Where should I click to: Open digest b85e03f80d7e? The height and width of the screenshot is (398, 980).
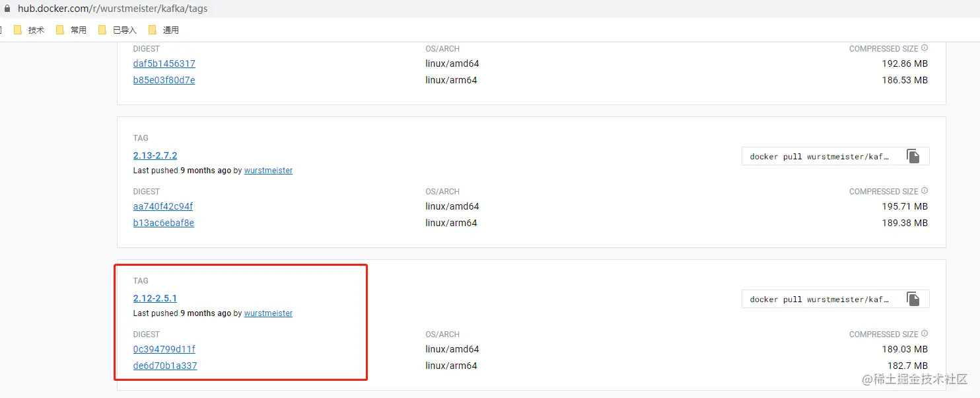(164, 80)
